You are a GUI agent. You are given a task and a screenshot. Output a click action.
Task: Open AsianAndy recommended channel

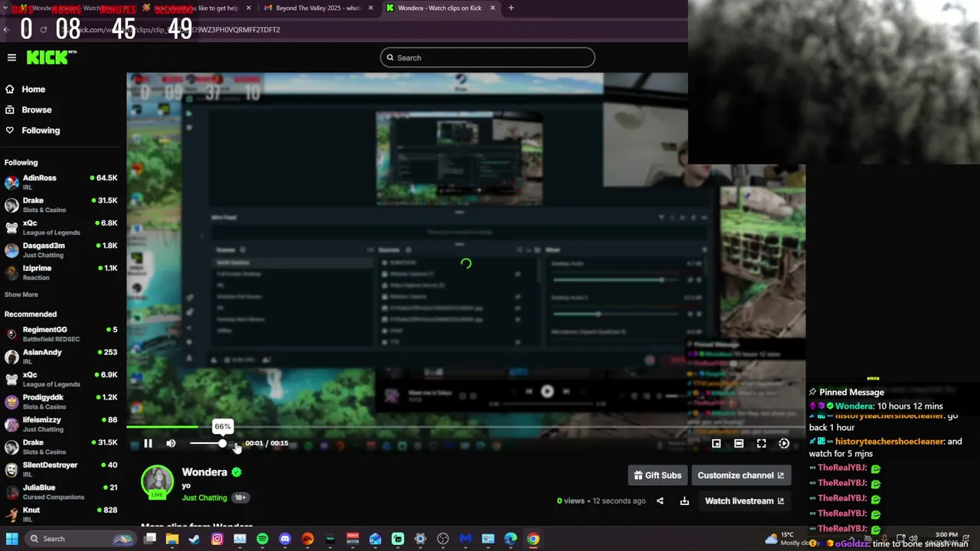[61, 357]
